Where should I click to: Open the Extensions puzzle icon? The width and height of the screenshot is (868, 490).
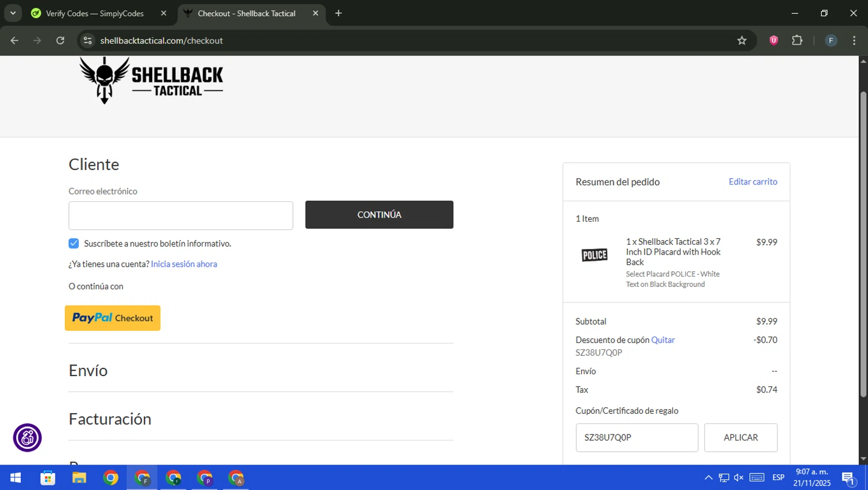pyautogui.click(x=797, y=40)
